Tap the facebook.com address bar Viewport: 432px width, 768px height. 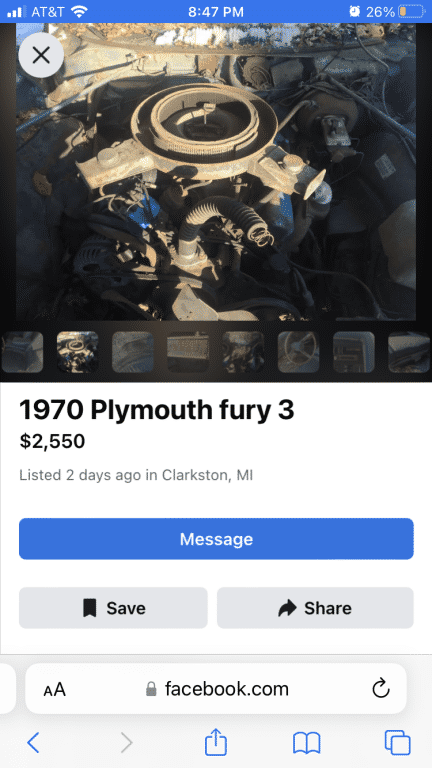(216, 689)
